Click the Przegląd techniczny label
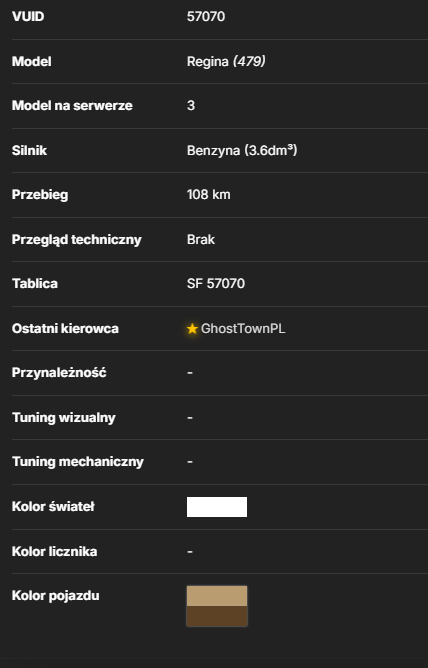This screenshot has height=668, width=428. (77, 239)
